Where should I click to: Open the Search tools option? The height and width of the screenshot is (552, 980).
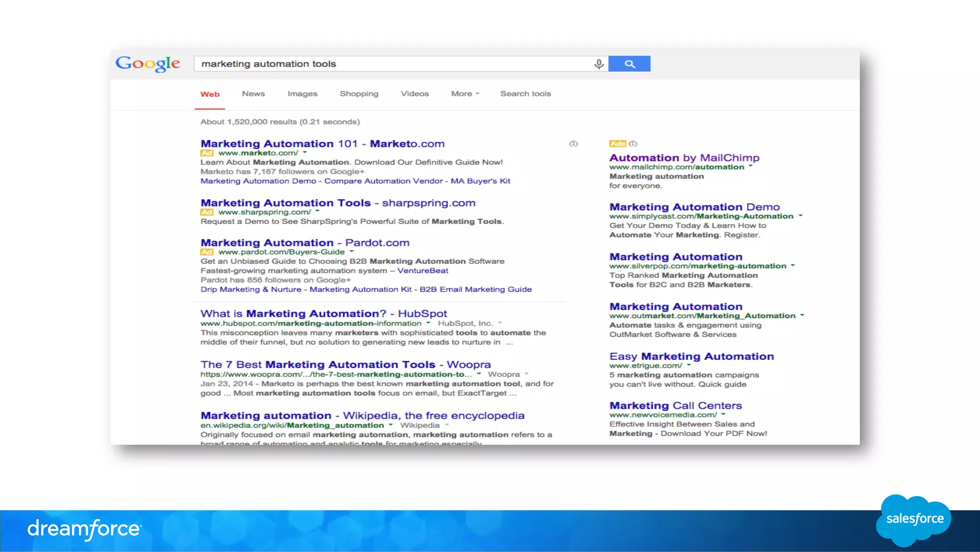click(x=525, y=94)
